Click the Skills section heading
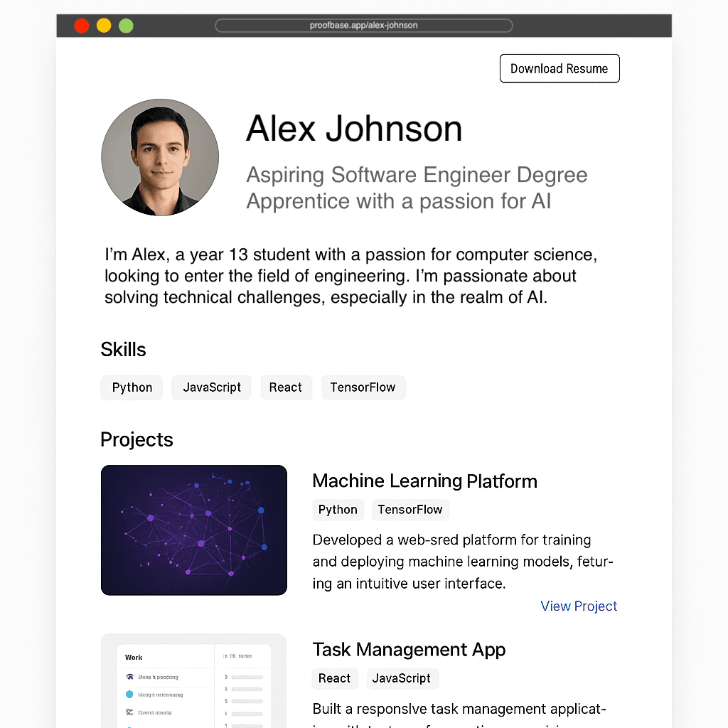The width and height of the screenshot is (728, 728). (x=124, y=350)
